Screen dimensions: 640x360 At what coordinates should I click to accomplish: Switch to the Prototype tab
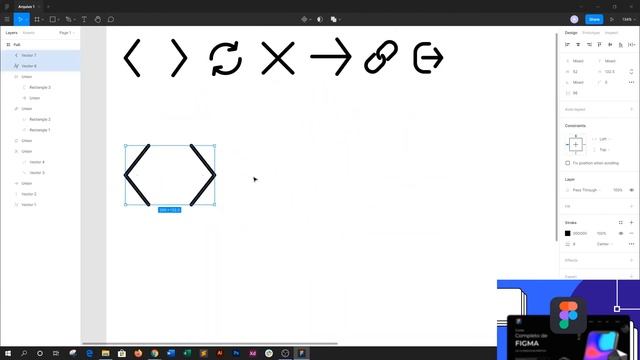pos(591,33)
